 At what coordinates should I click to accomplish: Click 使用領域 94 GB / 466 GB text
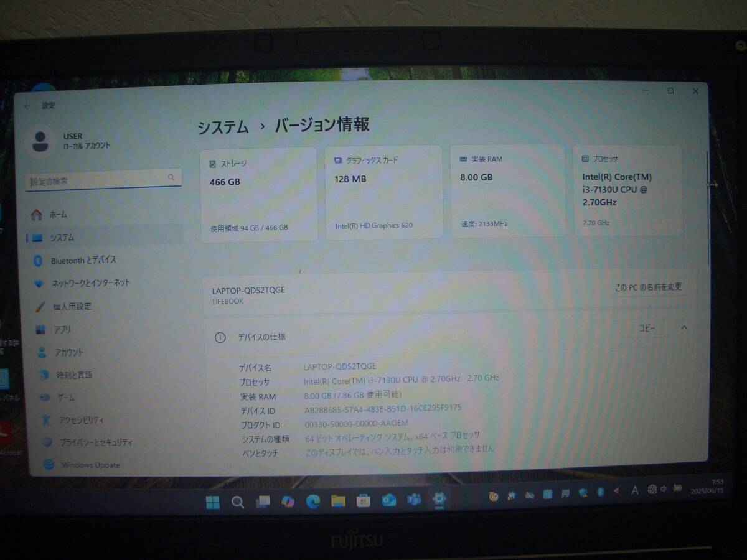(x=249, y=228)
